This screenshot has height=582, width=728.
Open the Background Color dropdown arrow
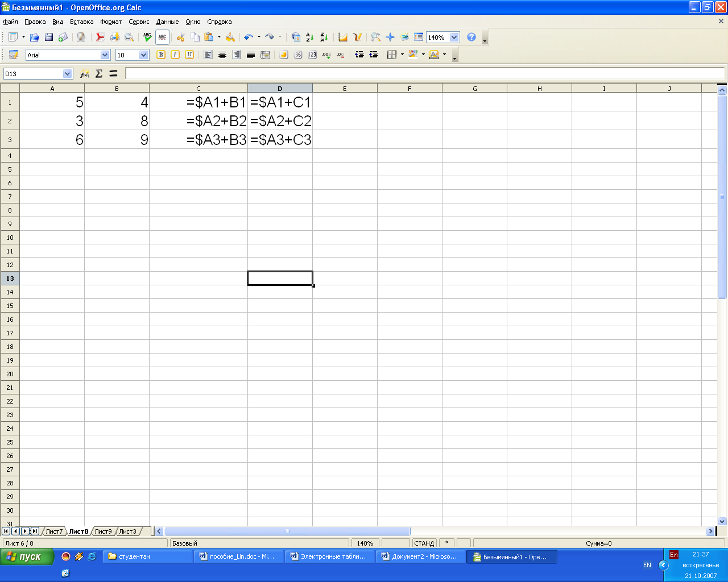pyautogui.click(x=423, y=55)
